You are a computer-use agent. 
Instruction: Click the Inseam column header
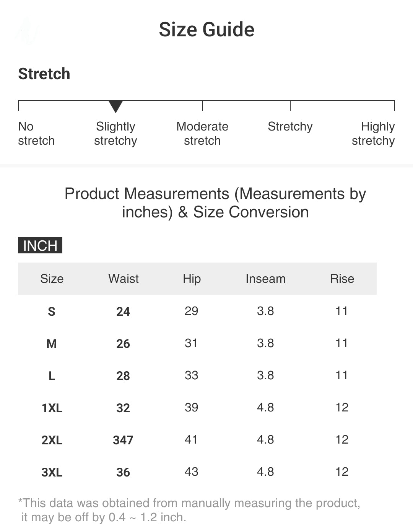(265, 279)
